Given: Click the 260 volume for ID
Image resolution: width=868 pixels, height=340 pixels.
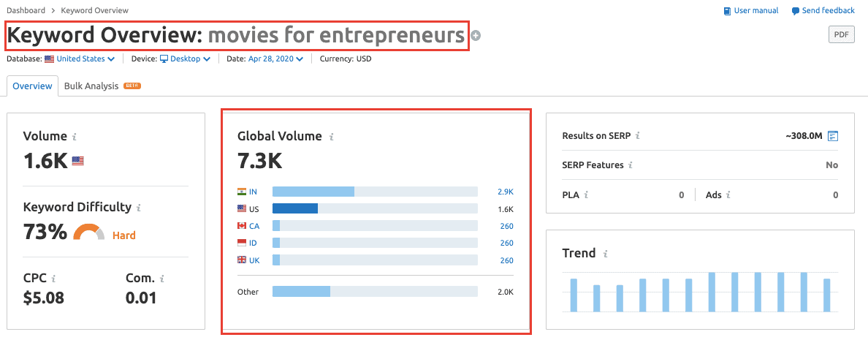Looking at the screenshot, I should click(x=506, y=243).
